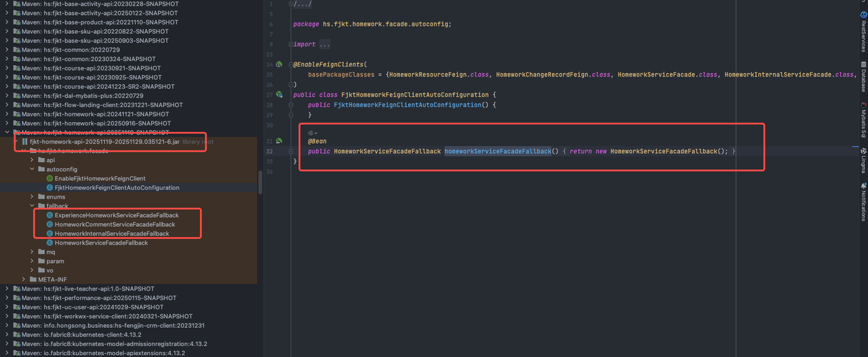
Task: Click the class icon of ExperienceHomeworkServiceFacadeFallback
Action: point(50,215)
